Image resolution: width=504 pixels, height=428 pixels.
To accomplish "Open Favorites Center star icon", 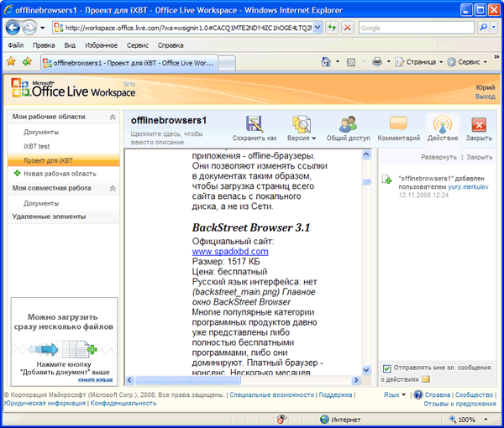I will (x=11, y=61).
